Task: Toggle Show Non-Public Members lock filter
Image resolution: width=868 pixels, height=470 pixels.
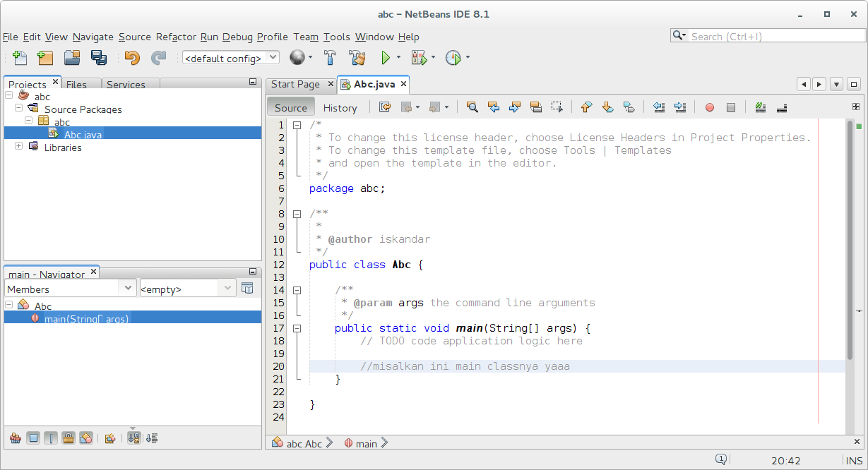Action: click(69, 438)
